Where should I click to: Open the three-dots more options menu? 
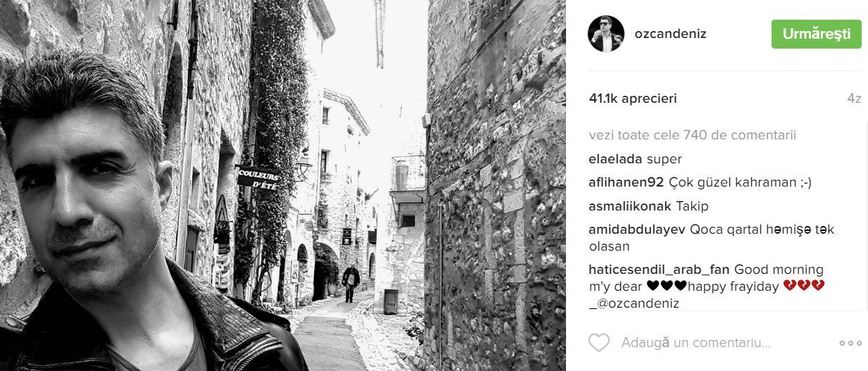pos(850,343)
